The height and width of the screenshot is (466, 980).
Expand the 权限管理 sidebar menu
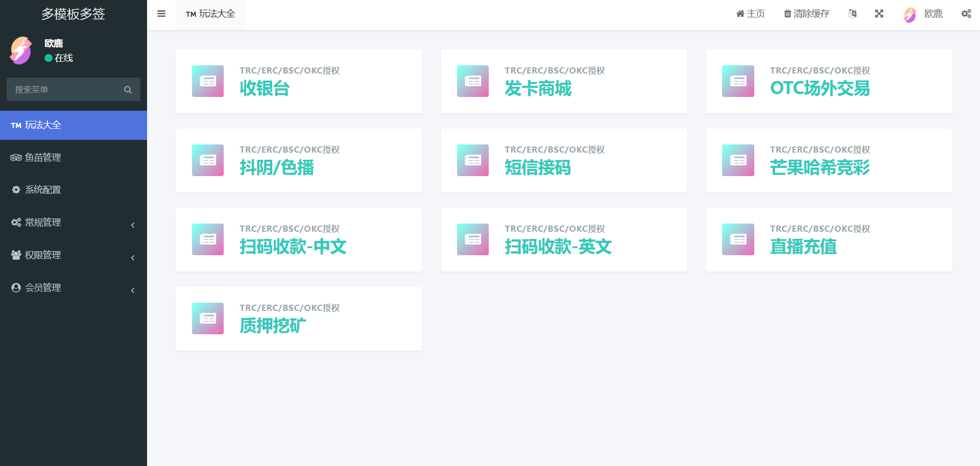click(x=74, y=255)
